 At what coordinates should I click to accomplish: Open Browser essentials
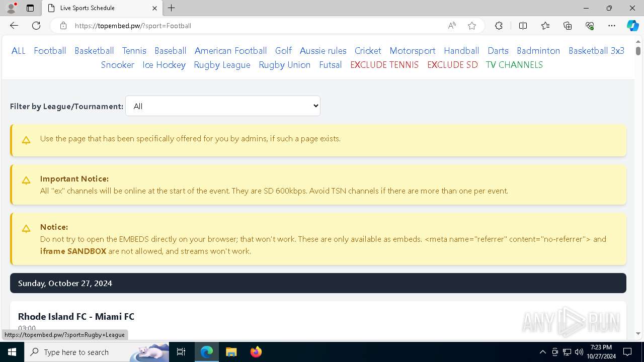point(590,26)
